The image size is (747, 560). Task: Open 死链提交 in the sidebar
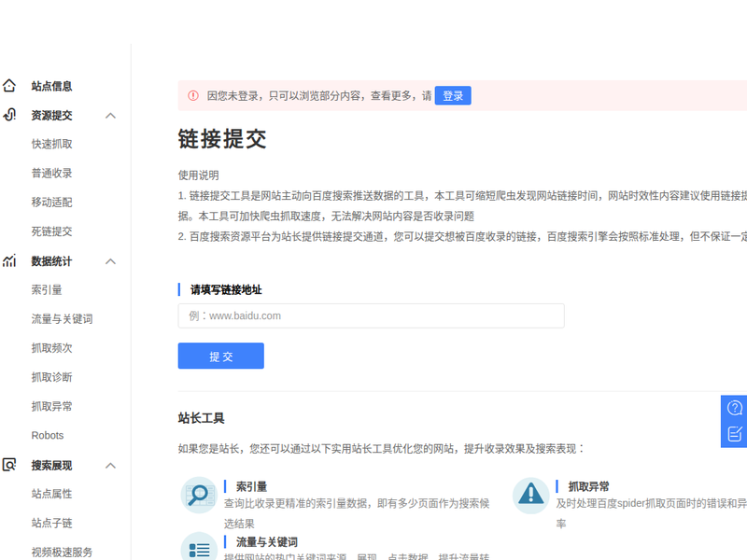click(51, 231)
